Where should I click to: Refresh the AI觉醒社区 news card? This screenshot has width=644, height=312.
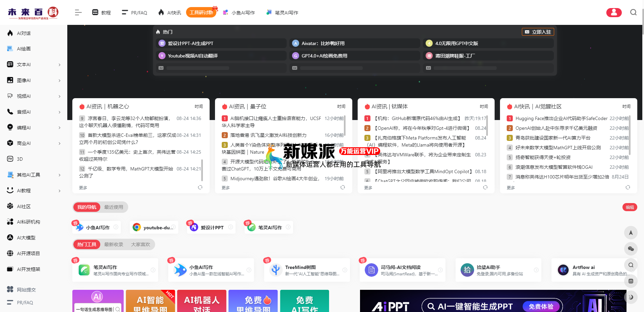coord(628,187)
